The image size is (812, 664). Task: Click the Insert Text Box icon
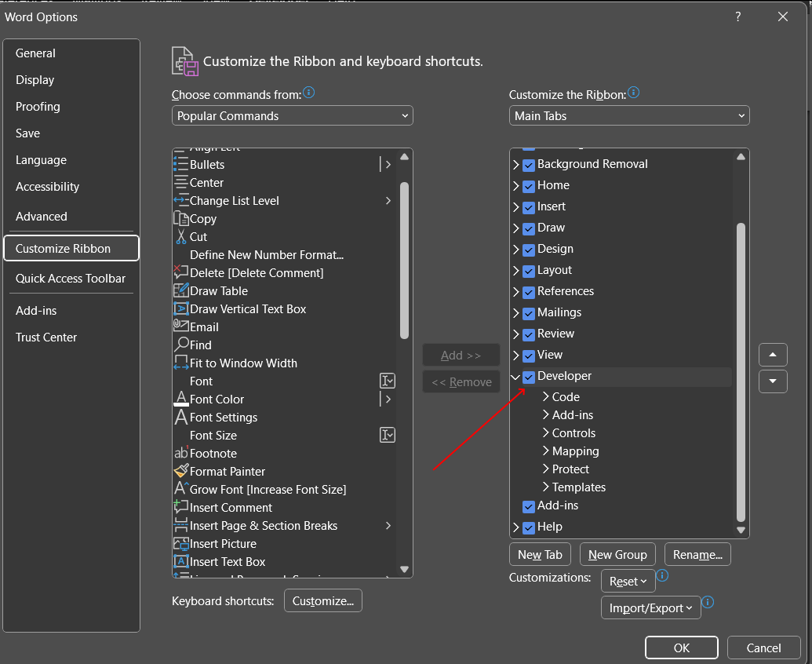coord(180,561)
